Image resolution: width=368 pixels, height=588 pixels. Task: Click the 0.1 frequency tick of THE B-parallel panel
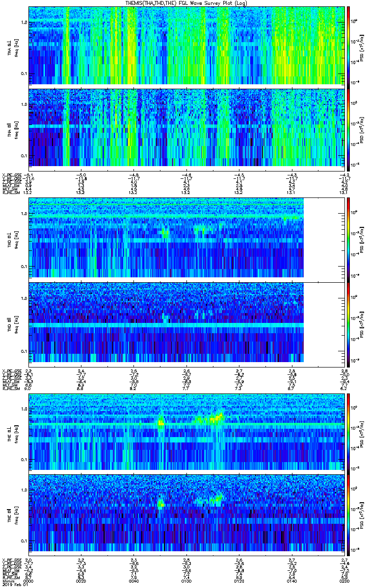point(24,541)
